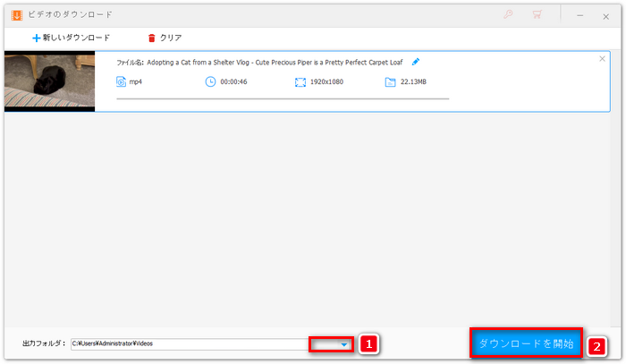This screenshot has width=626, height=364.
Task: Click the clock duration icon
Action: pos(211,82)
